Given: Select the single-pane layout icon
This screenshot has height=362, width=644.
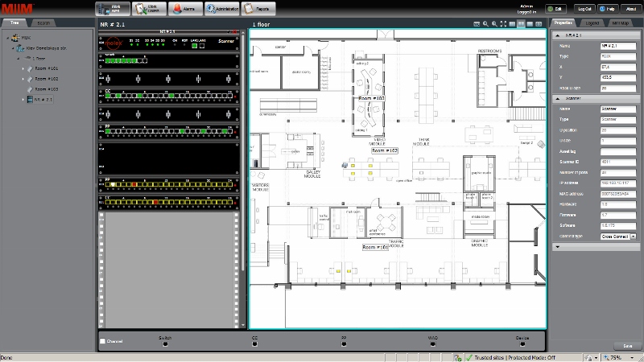Looking at the screenshot, I should click(530, 24).
